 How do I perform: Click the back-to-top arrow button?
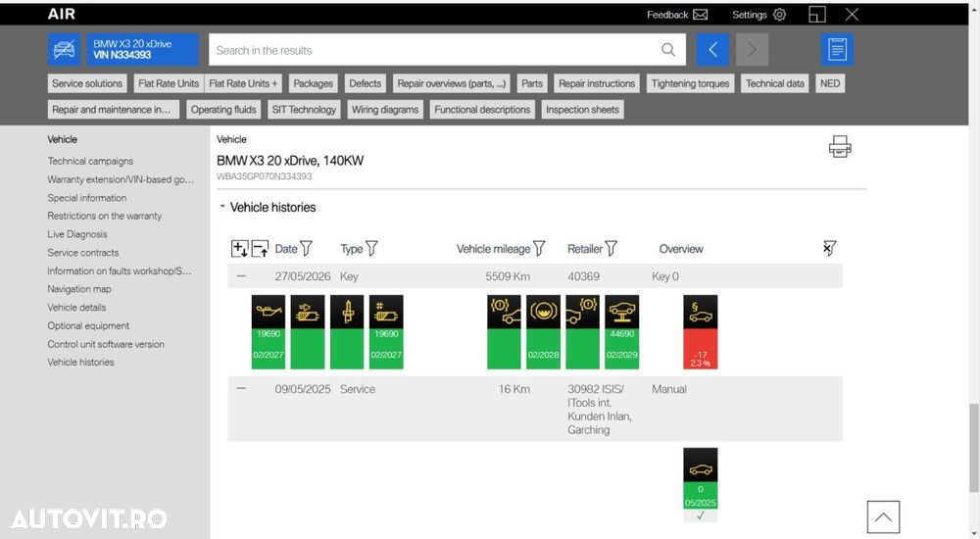(x=883, y=517)
